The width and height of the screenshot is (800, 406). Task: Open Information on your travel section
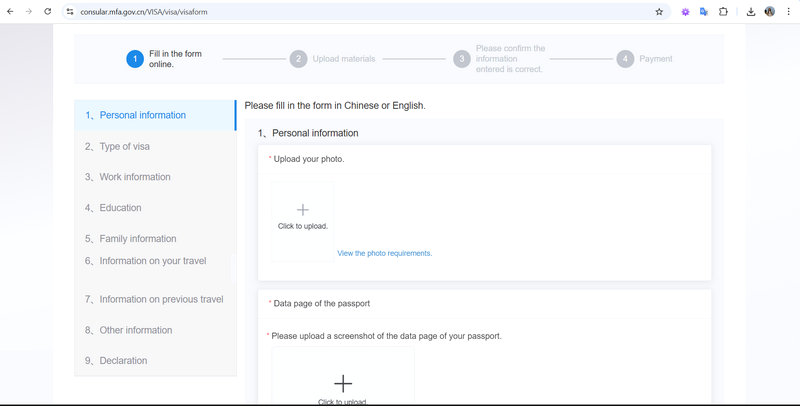155,261
